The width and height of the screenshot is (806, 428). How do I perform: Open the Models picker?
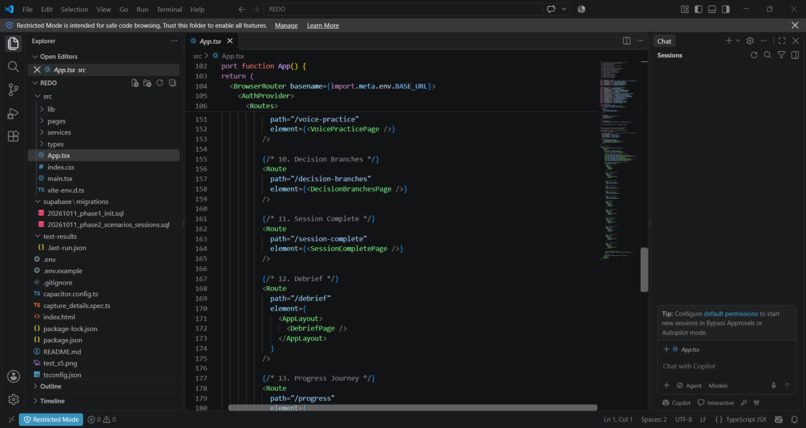point(718,385)
